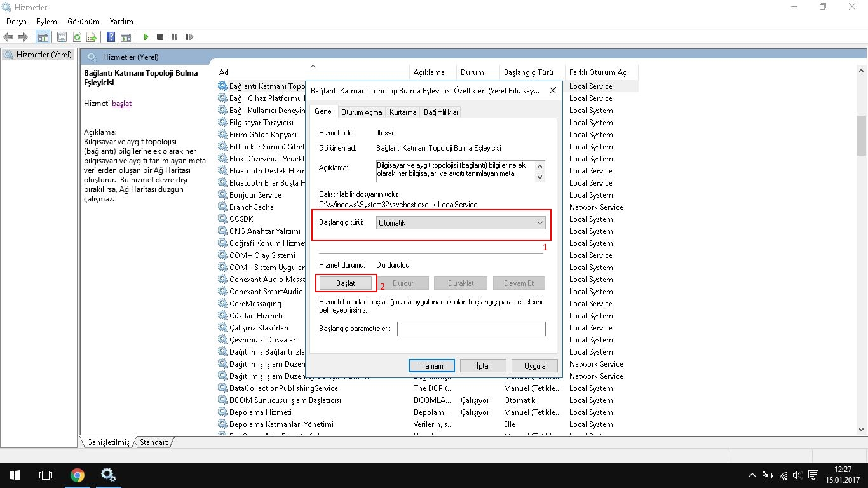868x488 pixels.
Task: Click the gear icon beside Depolama Hizmeti
Action: 222,412
